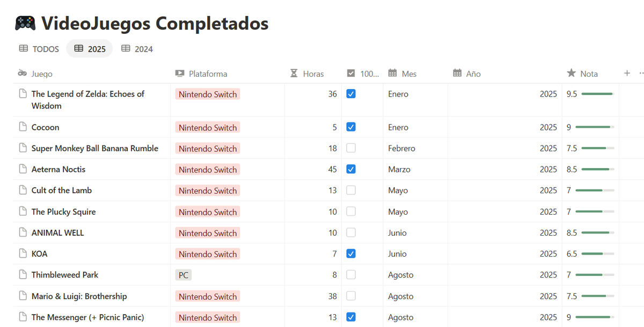This screenshot has height=327, width=644.
Task: Click the table icon beside TODOS
Action: [24, 48]
